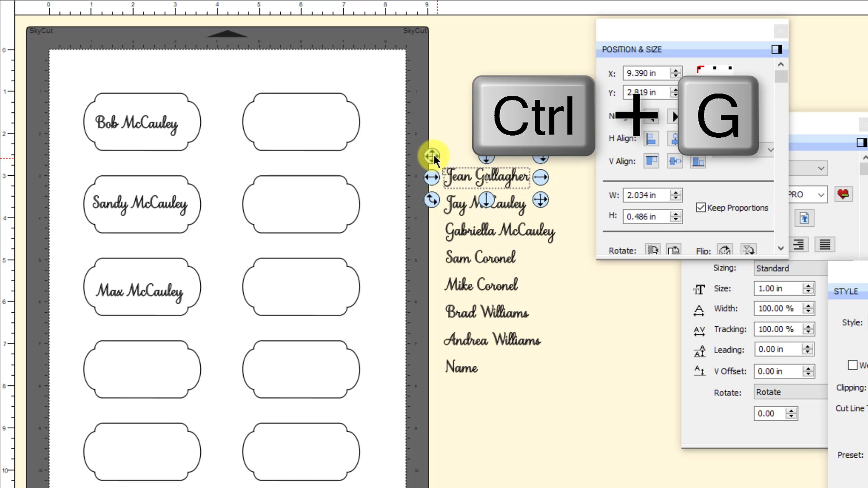Viewport: 868px width, 488px height.
Task: Click the second Rotate icon in Position & Size
Action: point(673,250)
